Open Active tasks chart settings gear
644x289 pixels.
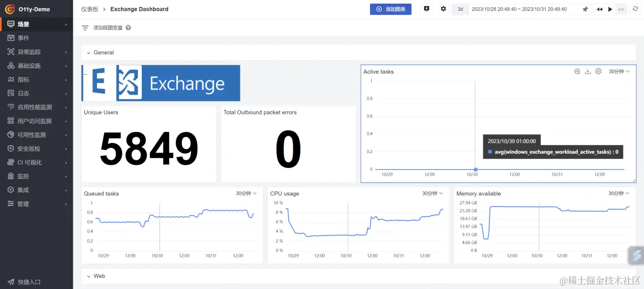(598, 72)
